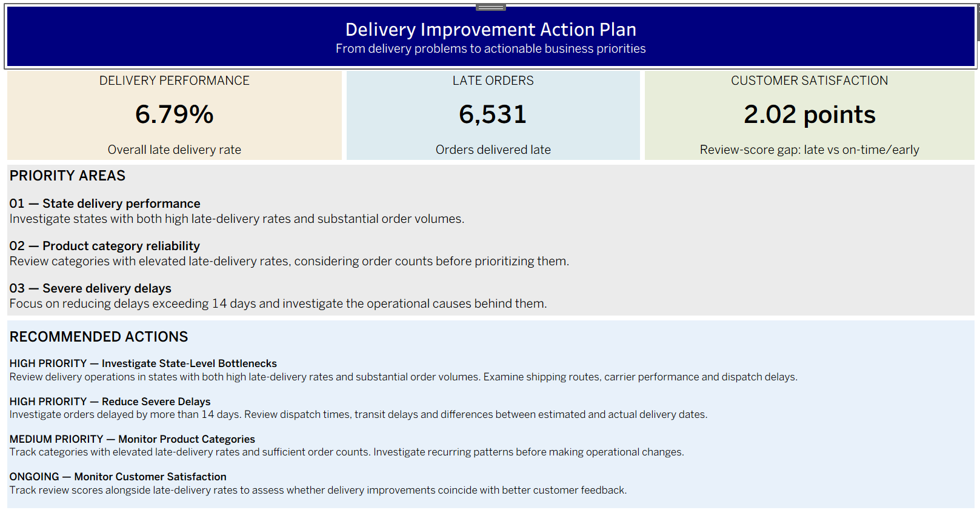Select 'ONGOING — Monitor Customer Satisfaction' heading
The height and width of the screenshot is (513, 980).
tap(118, 477)
